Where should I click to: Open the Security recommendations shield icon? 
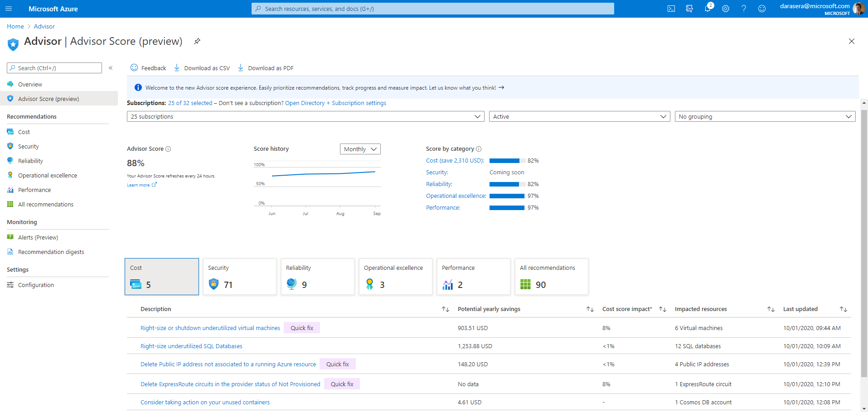(10, 146)
